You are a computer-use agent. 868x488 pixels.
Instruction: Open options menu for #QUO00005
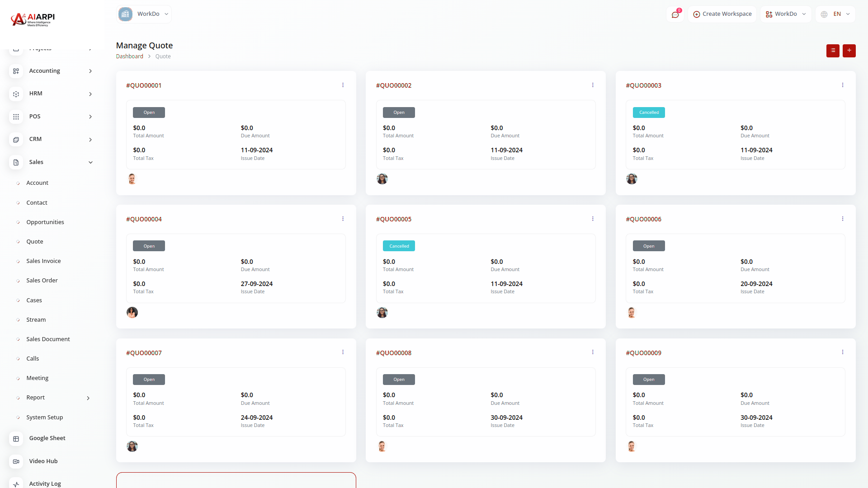tap(593, 219)
